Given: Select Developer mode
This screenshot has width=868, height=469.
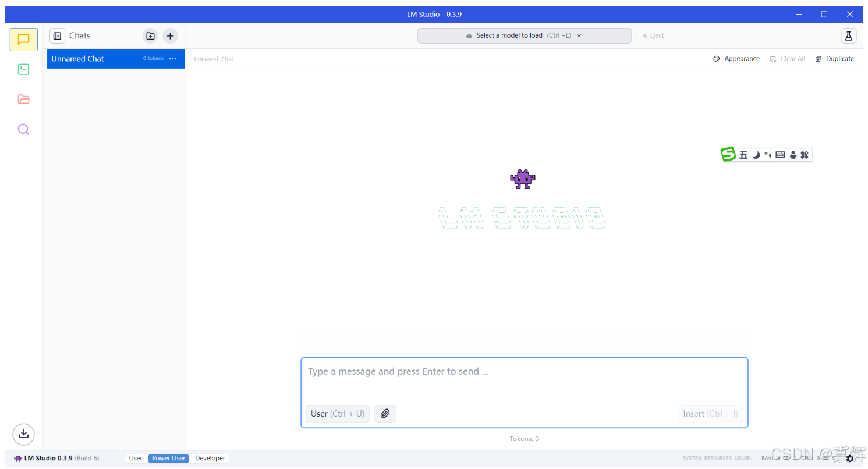Looking at the screenshot, I should tap(210, 459).
